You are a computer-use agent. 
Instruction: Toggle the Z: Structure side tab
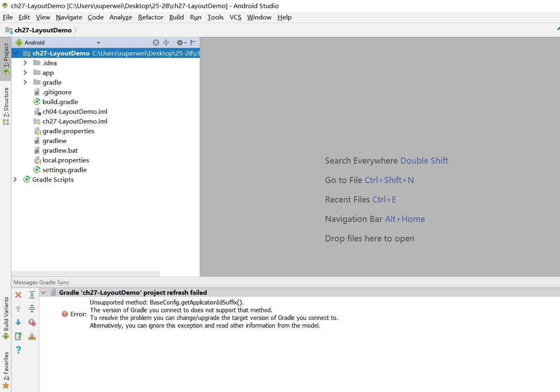(6, 106)
